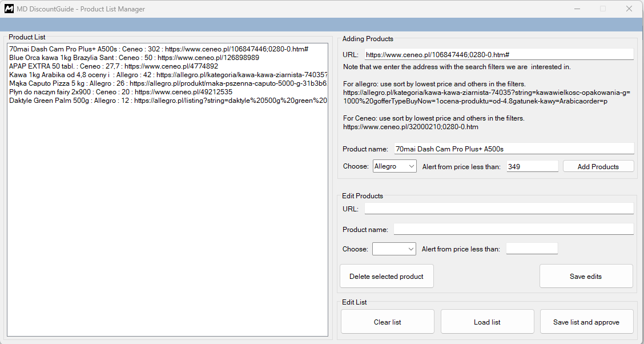644x344 pixels.
Task: Focus the URL field in Adding Products
Action: coord(499,54)
